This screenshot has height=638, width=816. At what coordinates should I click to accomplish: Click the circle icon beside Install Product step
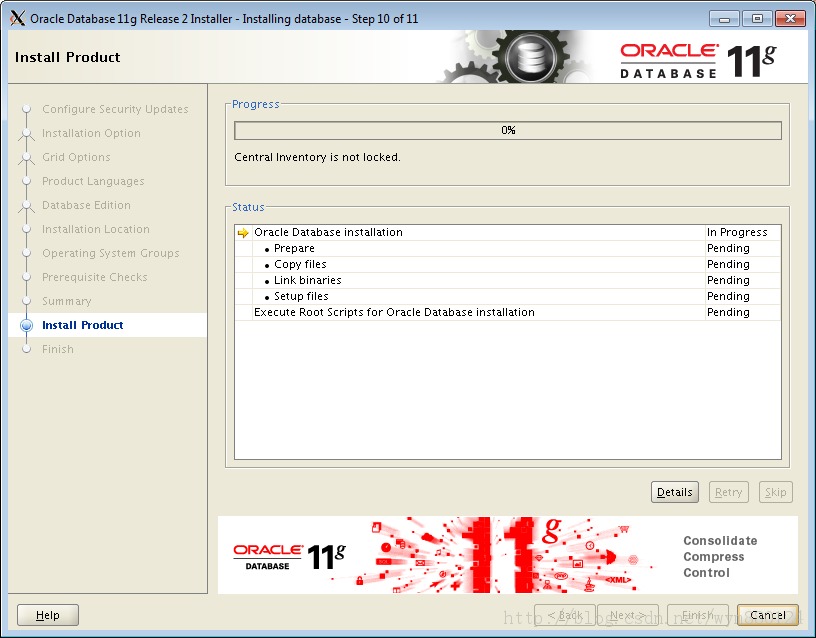(28, 325)
